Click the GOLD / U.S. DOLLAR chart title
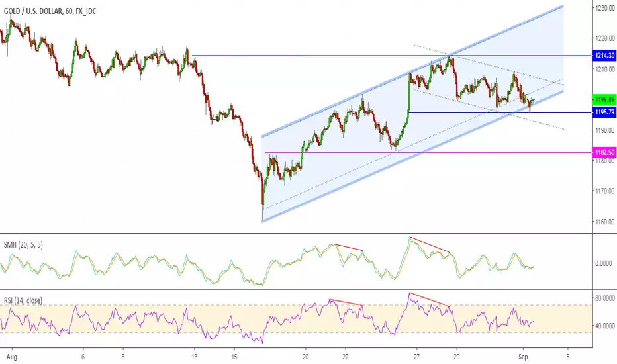The width and height of the screenshot is (617, 364). tap(50, 11)
